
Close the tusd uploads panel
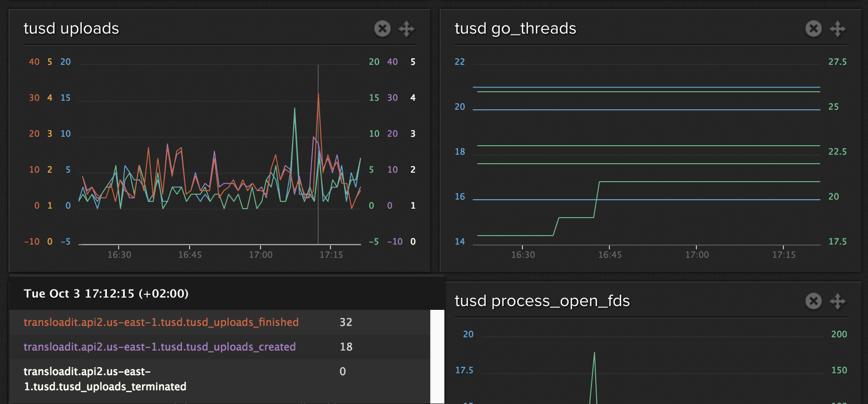(382, 29)
